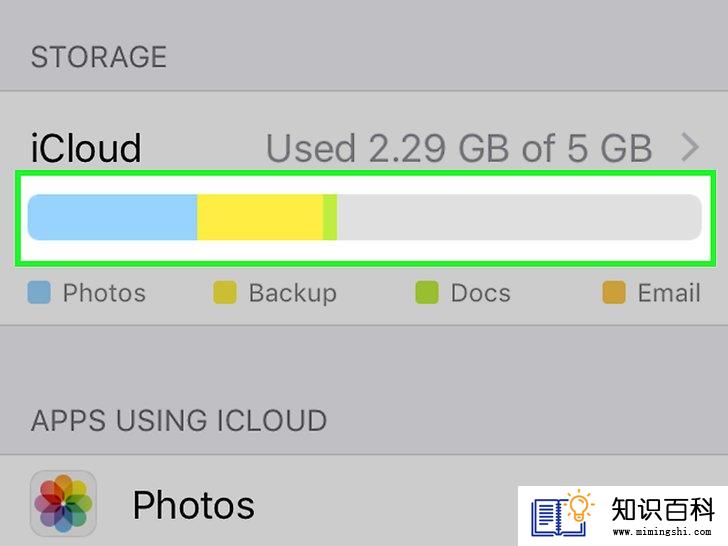Select the yellow Backup segment of storage bar
The width and height of the screenshot is (728, 546).
coord(260,217)
